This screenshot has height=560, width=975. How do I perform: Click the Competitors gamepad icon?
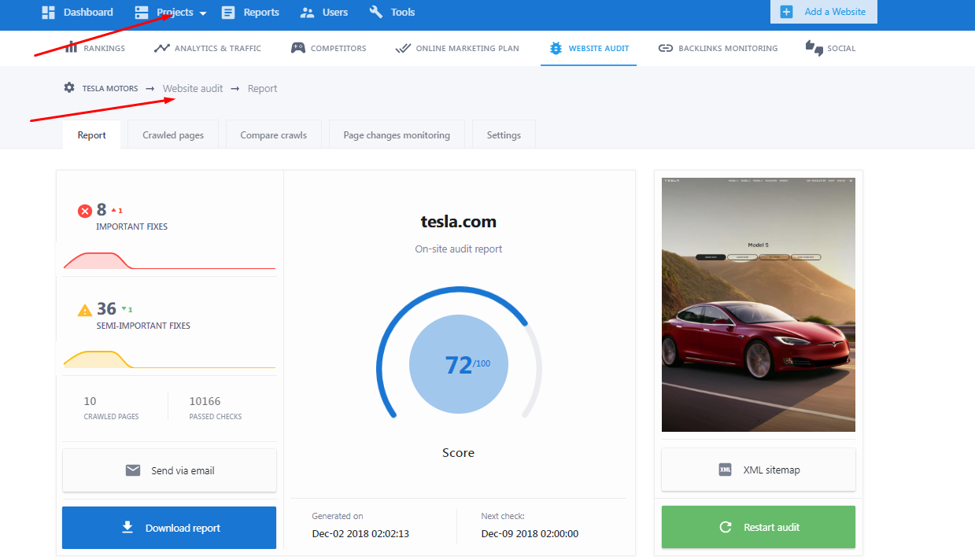298,48
